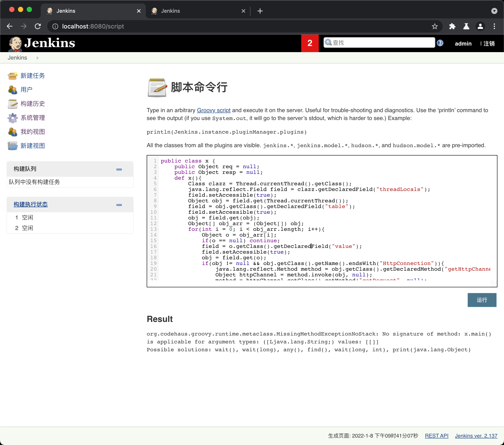
Task: Click the 注销 logout link
Action: [489, 44]
